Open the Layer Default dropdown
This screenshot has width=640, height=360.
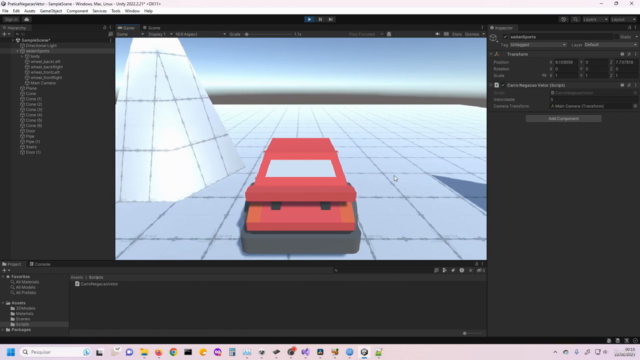611,44
